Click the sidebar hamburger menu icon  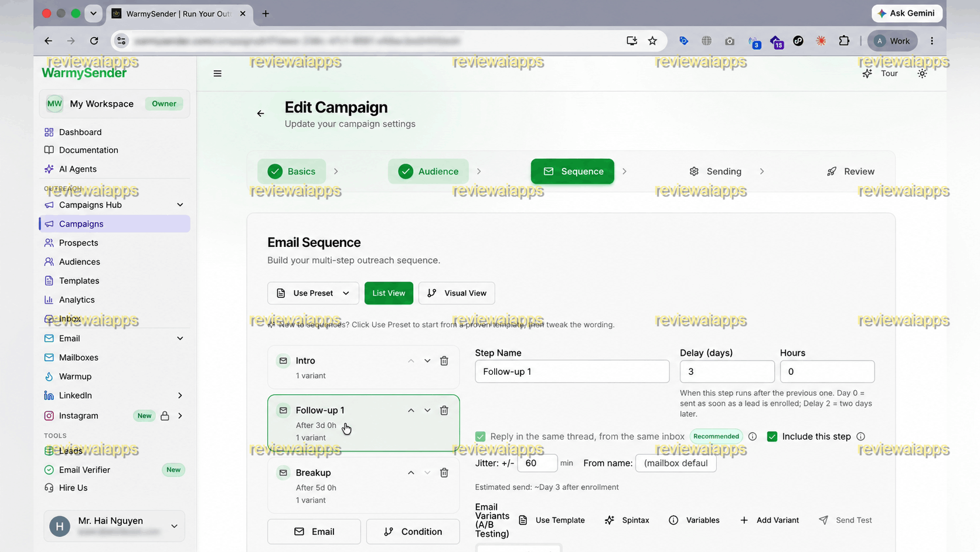[217, 73]
